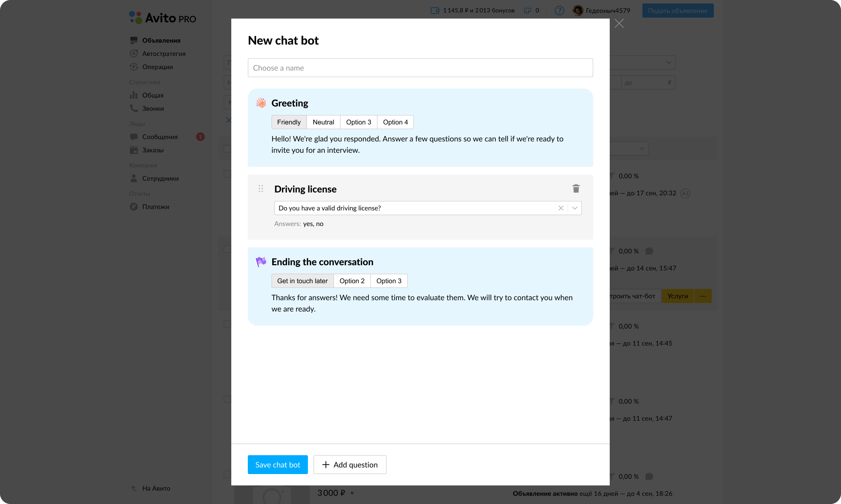
Task: Click the Add question button
Action: 350,464
